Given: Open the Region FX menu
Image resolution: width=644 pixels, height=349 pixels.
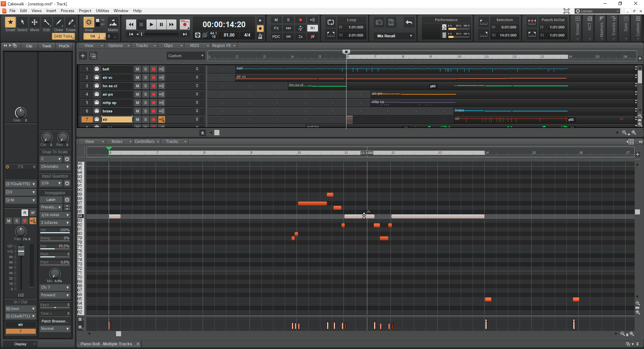Looking at the screenshot, I should coord(224,46).
